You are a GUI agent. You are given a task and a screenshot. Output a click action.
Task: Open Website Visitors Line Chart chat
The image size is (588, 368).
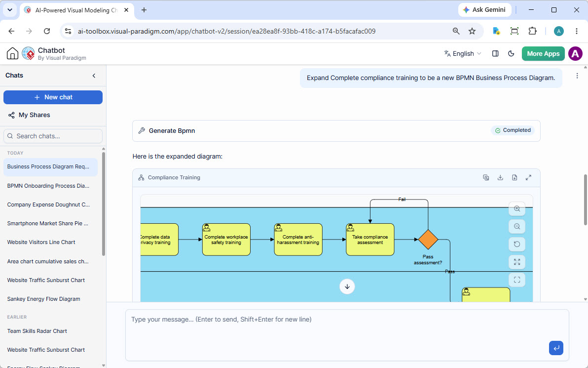(50, 242)
